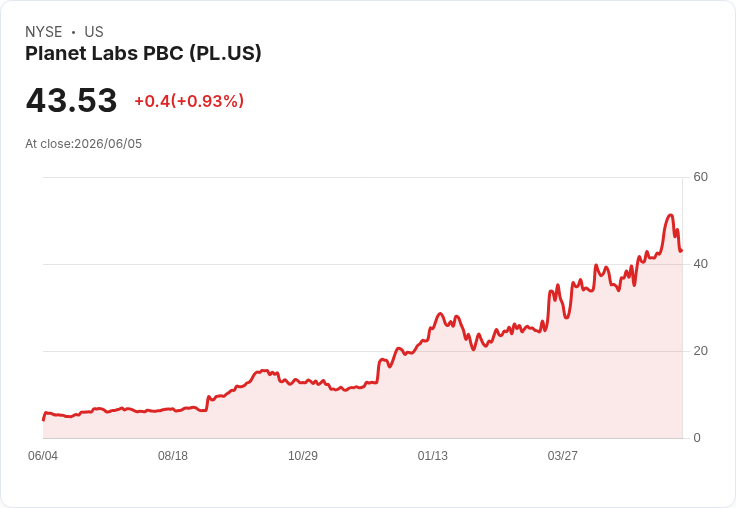This screenshot has height=508, width=736.
Task: Click the At close 2026/06/05 timestamp
Action: 84,144
